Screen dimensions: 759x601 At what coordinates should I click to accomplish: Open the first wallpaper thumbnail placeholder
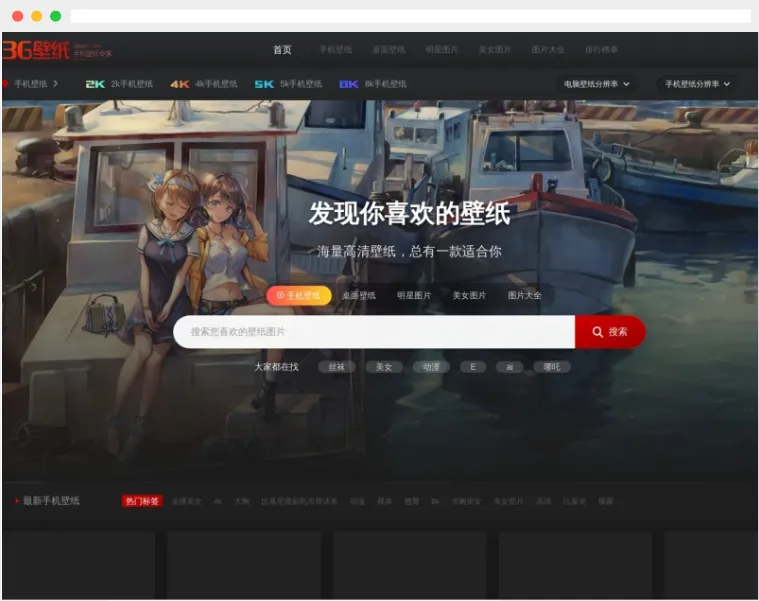78,565
